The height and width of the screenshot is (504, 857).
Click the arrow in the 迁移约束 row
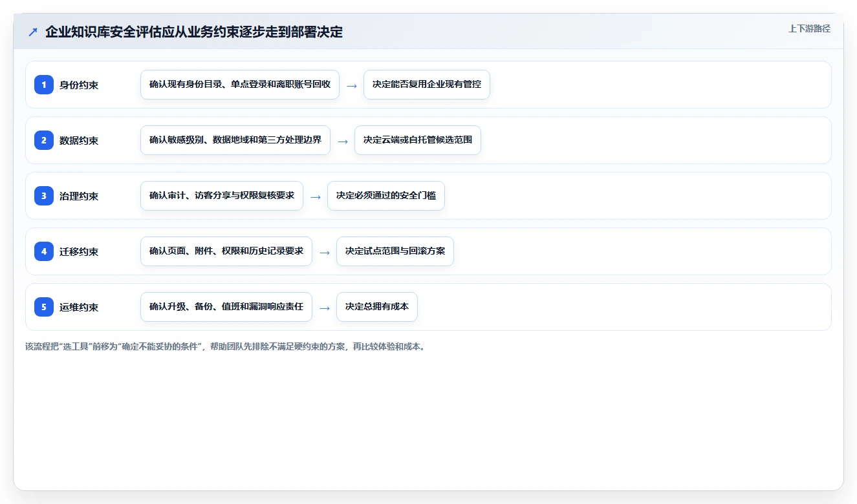point(325,252)
